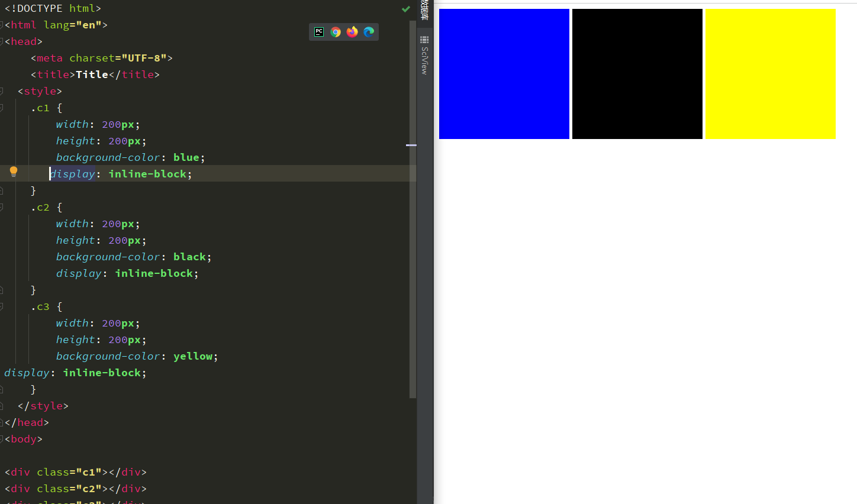Click the div class="c1" line

point(76,472)
